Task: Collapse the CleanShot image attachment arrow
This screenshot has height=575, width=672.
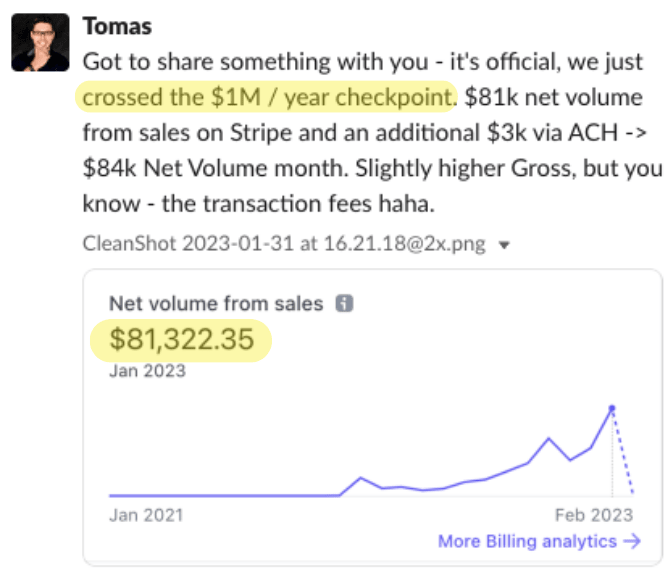Action: point(504,245)
